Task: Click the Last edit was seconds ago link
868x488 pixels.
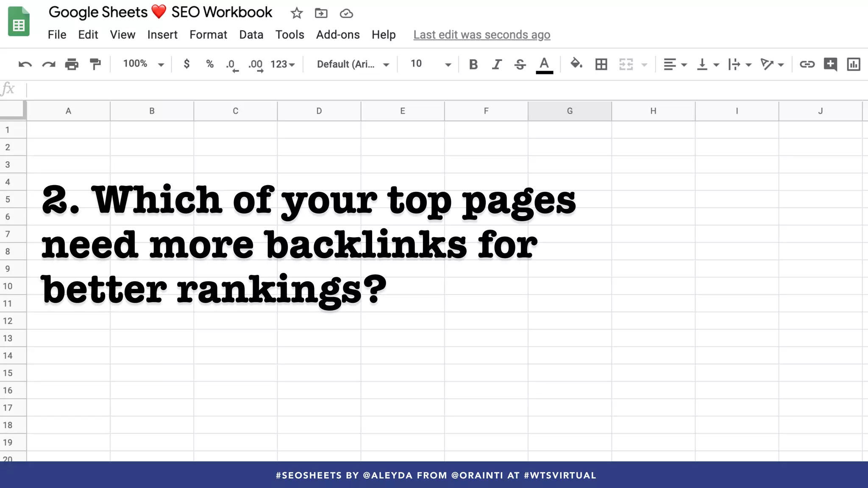Action: [x=482, y=35]
